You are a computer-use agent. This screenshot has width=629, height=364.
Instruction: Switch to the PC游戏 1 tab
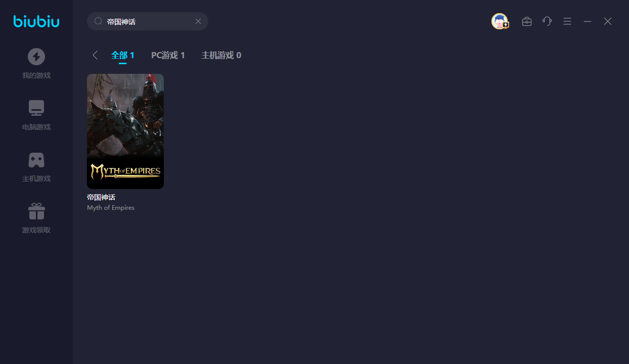point(168,55)
